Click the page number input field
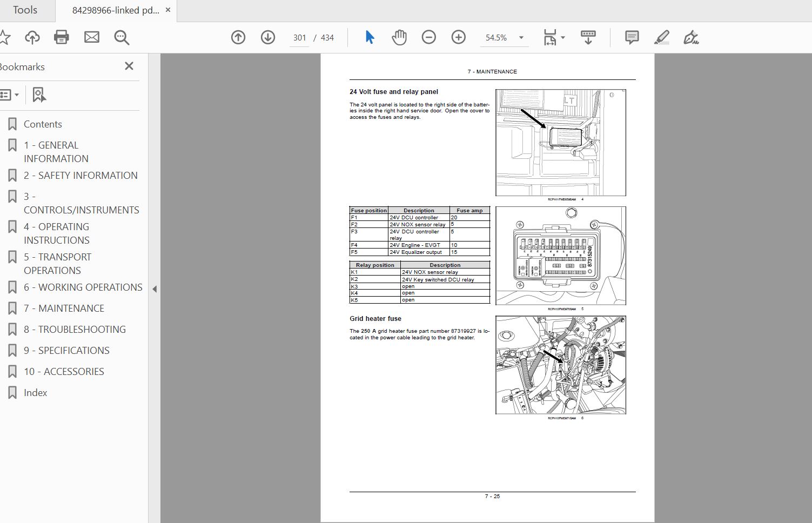The width and height of the screenshot is (812, 523). coord(299,38)
